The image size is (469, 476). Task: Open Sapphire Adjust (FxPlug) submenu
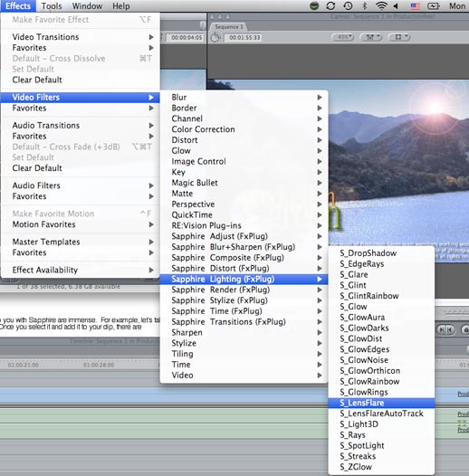coord(244,236)
